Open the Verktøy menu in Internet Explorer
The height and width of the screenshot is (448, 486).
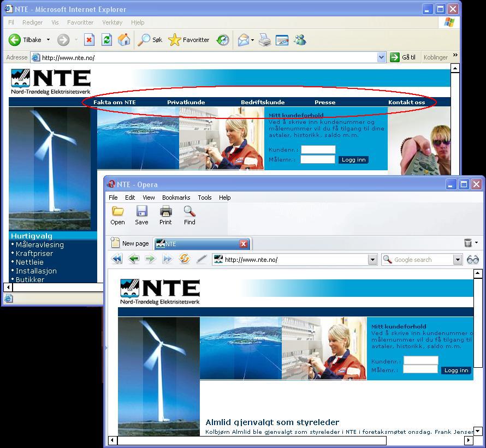coord(112,22)
